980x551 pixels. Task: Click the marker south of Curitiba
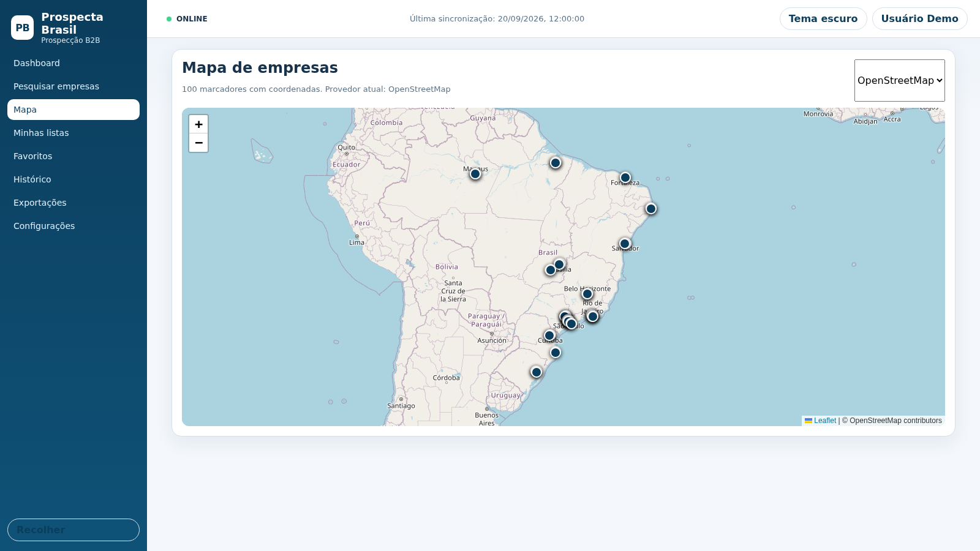556,353
